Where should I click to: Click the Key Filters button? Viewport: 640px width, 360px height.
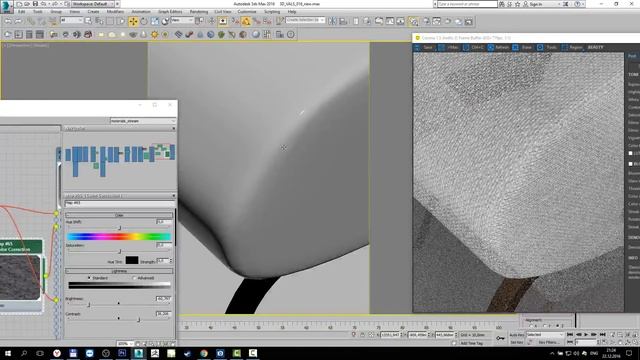[x=549, y=342]
